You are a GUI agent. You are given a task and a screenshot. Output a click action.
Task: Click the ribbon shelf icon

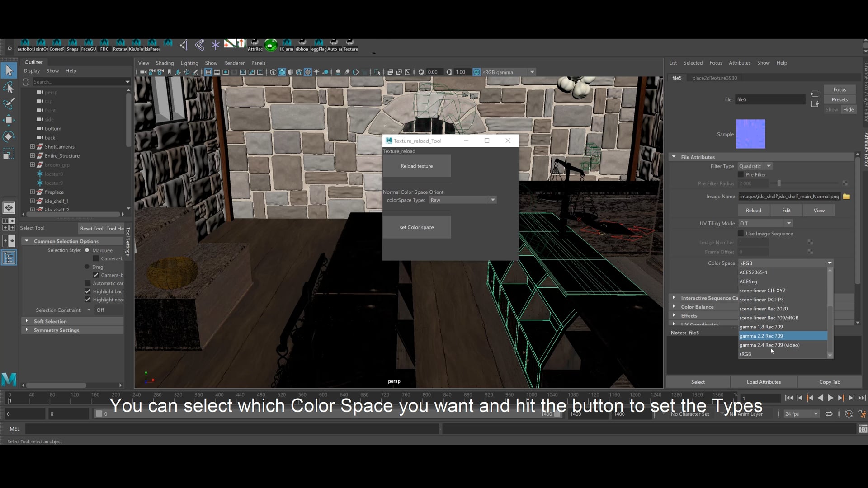coord(302,45)
